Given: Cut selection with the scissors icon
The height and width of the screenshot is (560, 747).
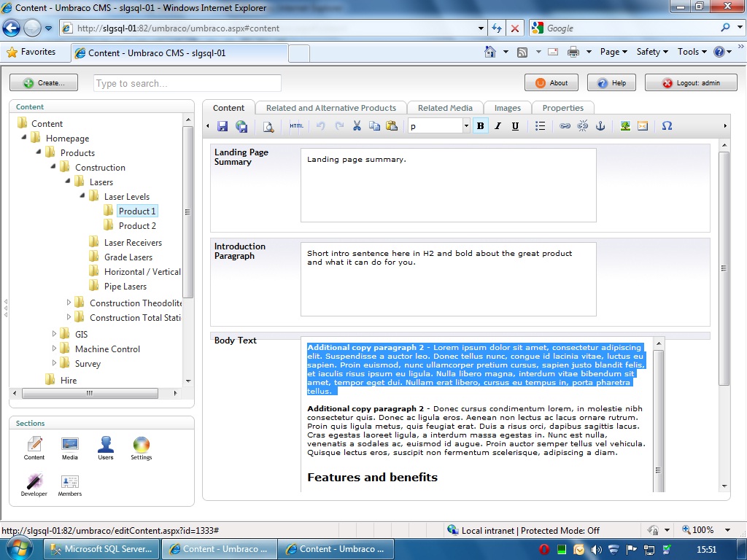Looking at the screenshot, I should [x=357, y=125].
